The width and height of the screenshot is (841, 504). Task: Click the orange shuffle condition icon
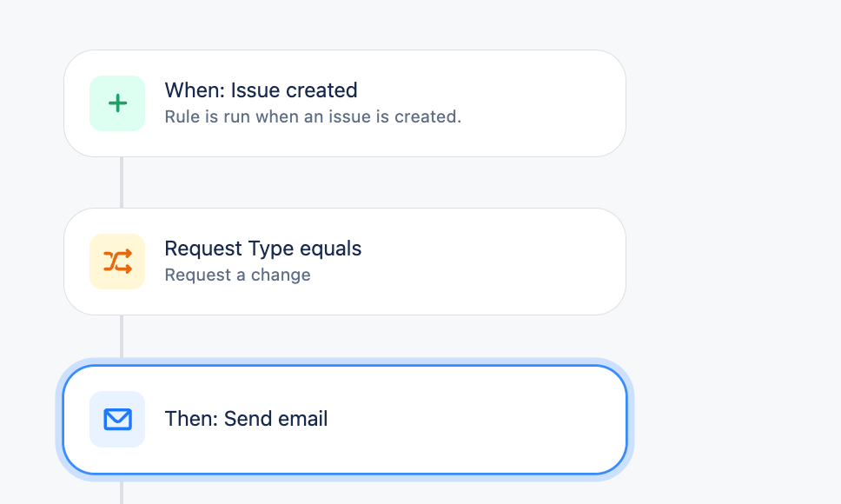pos(117,262)
